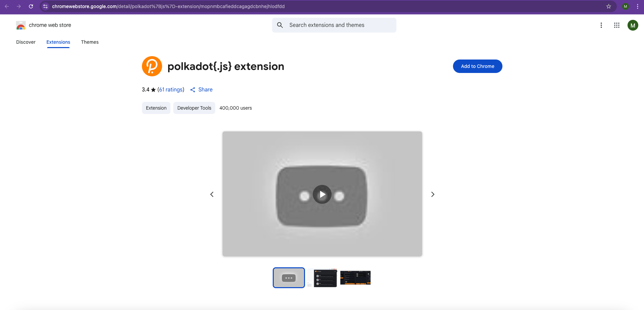Click the address bar URL
The height and width of the screenshot is (310, 644).
(168, 6)
